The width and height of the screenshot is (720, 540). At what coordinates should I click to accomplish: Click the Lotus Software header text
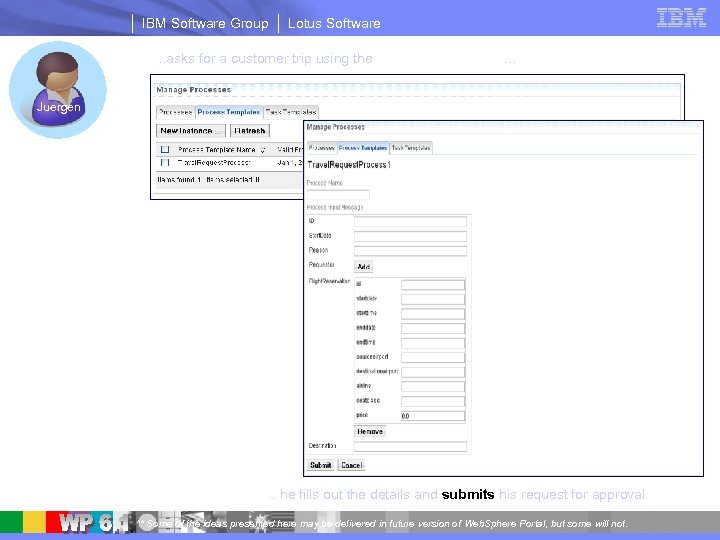point(334,23)
